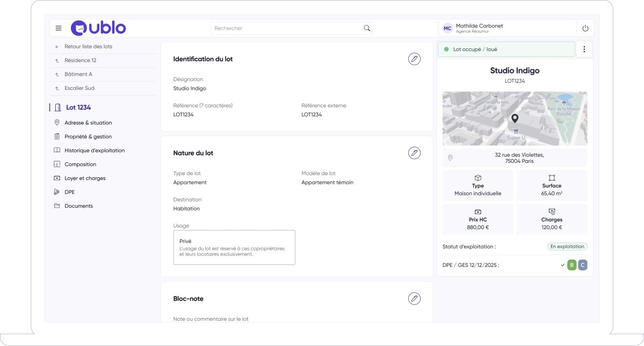Screen dimensions: 644x346
Task: Click the green DPE B badge
Action: [x=571, y=265]
